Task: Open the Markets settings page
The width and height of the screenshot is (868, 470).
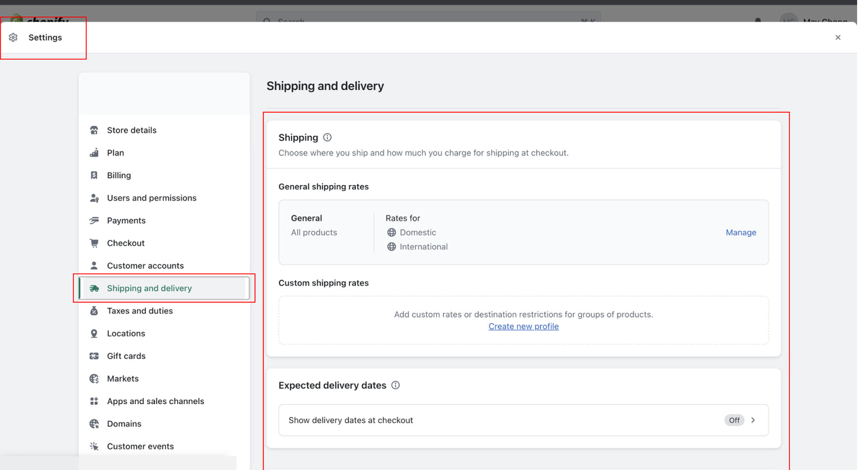Action: coord(123,379)
